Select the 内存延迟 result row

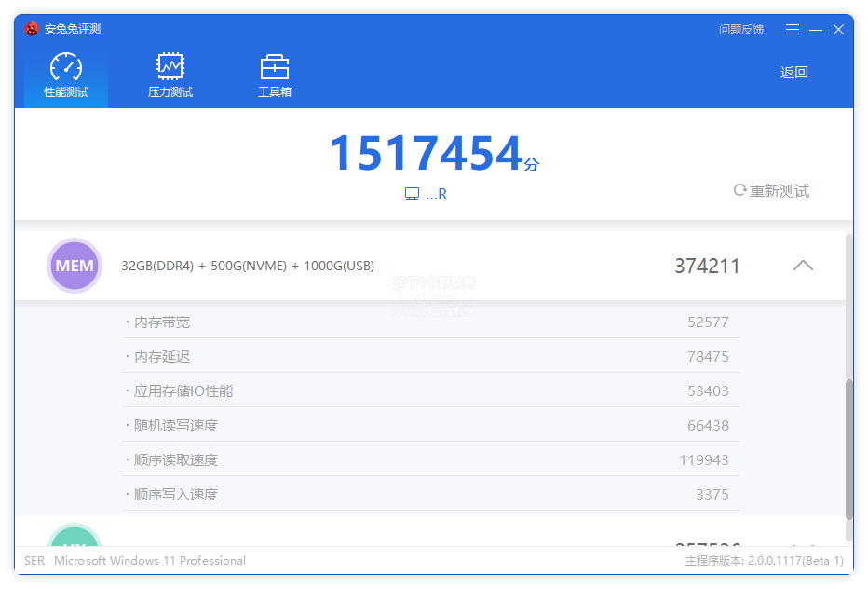[430, 357]
